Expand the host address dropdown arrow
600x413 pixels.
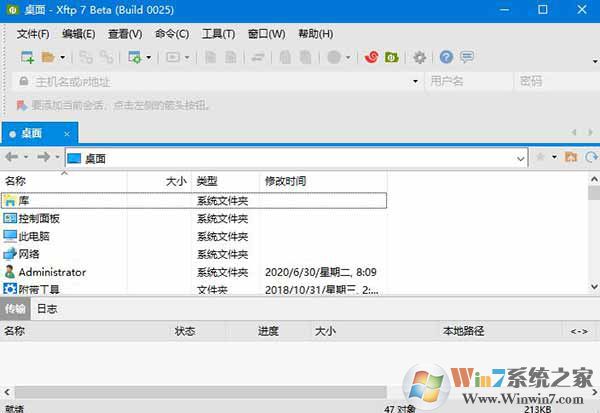click(415, 81)
